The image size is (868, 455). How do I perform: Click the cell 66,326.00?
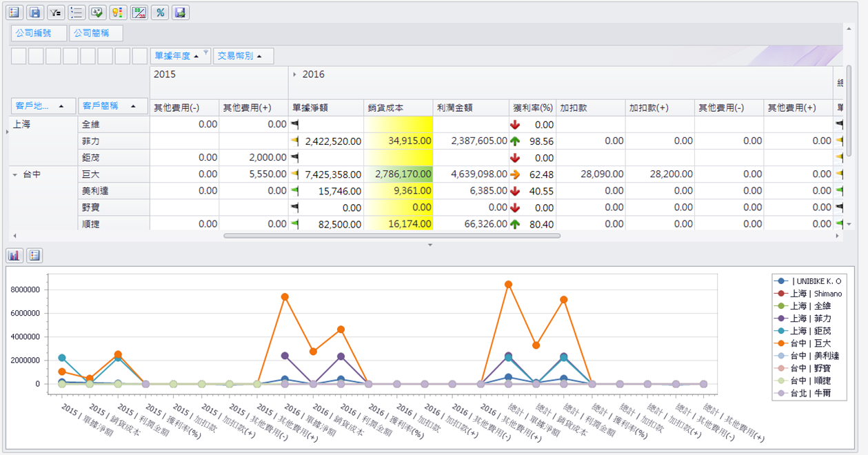[x=471, y=223]
